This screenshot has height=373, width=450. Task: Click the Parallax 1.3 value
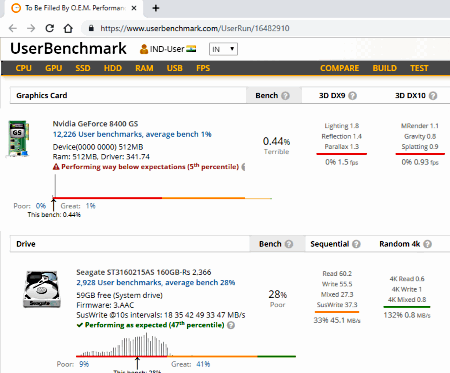(x=342, y=146)
